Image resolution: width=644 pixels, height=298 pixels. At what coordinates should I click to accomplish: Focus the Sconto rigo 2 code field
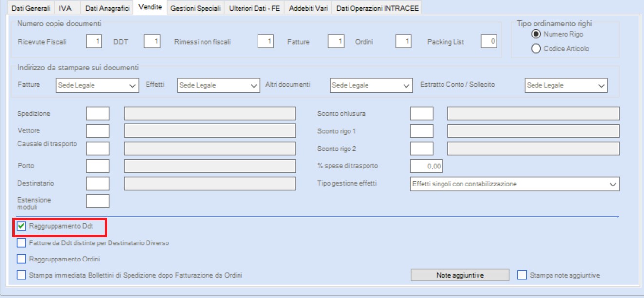click(422, 149)
